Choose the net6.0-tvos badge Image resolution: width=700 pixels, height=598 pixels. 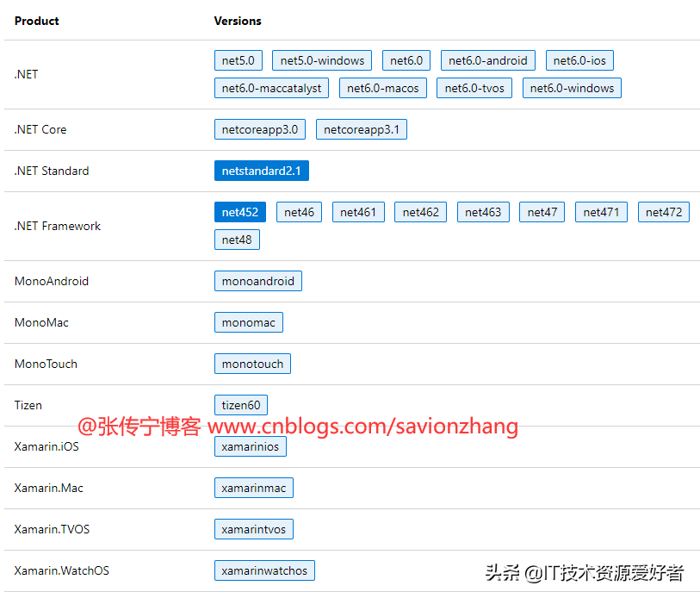[x=474, y=88]
